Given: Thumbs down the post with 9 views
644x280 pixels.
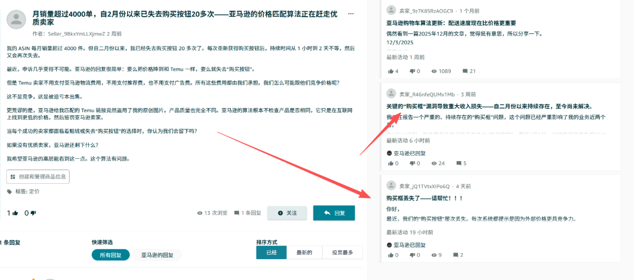Looking at the screenshot, I should (412, 255).
